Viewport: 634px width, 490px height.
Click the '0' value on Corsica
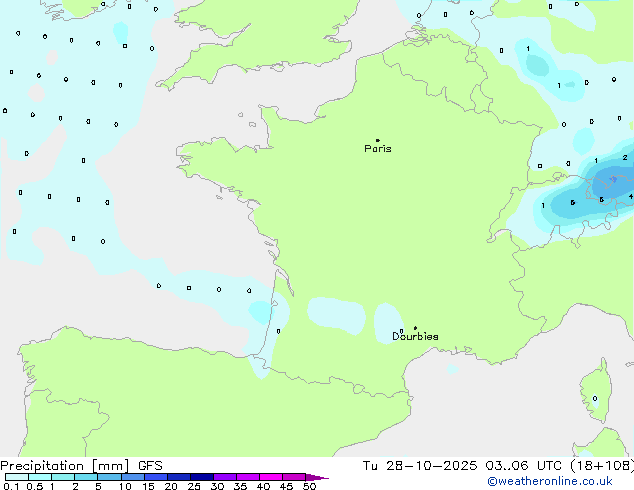point(595,399)
